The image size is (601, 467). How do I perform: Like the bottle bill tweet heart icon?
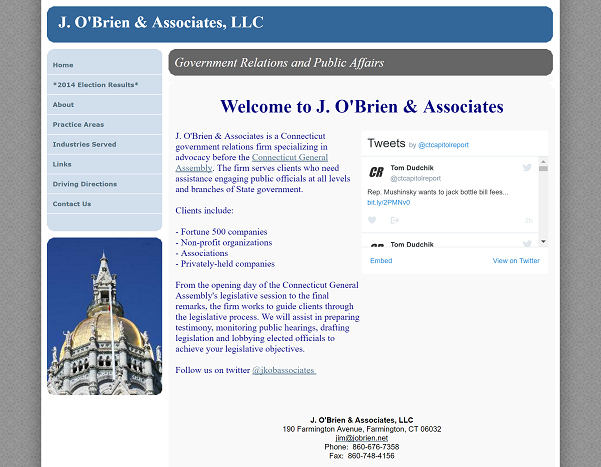372,220
